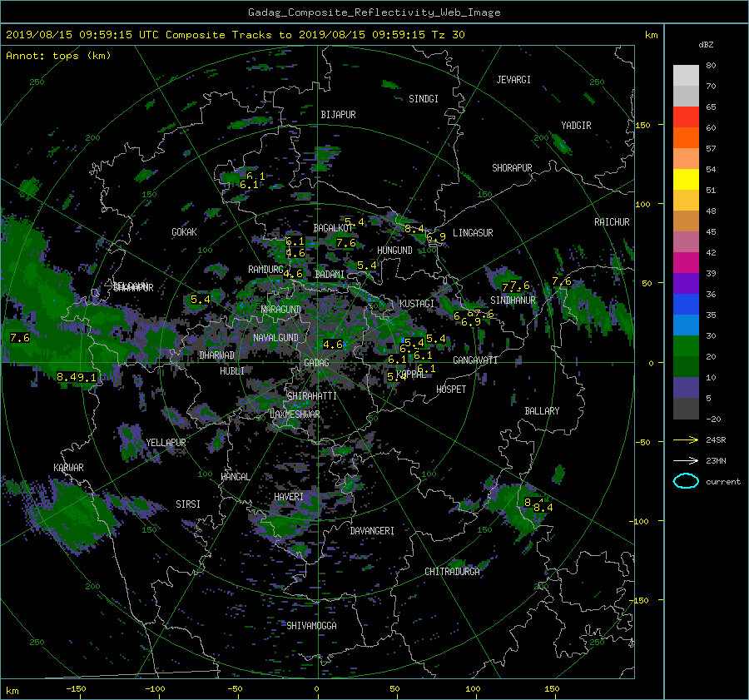
Task: Click the KOPPAL city label
Action: (x=411, y=375)
